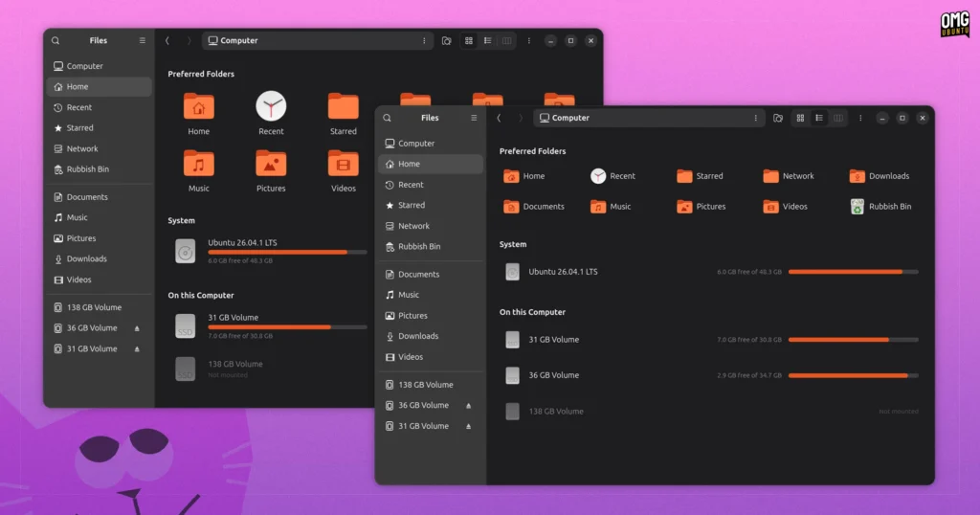Open the path bar options in the front window
The width and height of the screenshot is (980, 515).
[756, 118]
